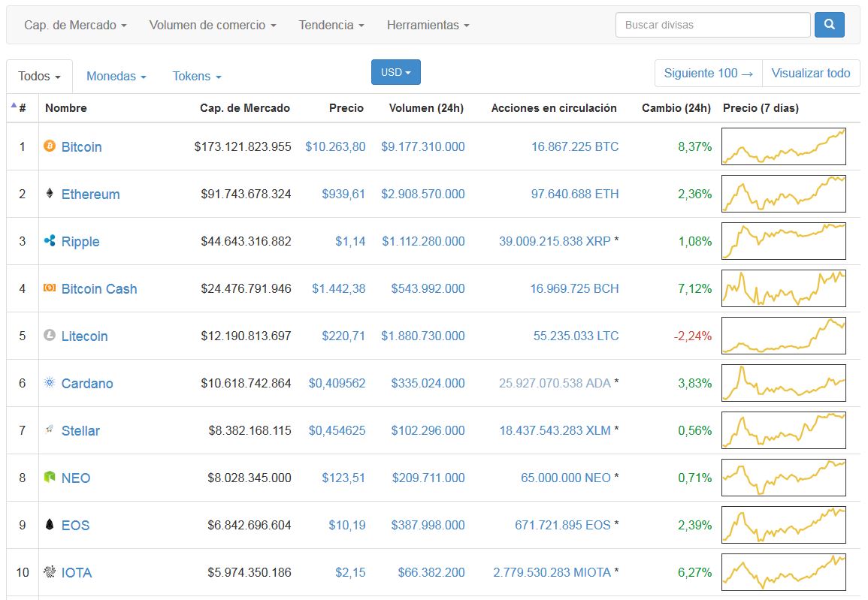
Task: Switch to the Monedas tab
Action: [116, 77]
